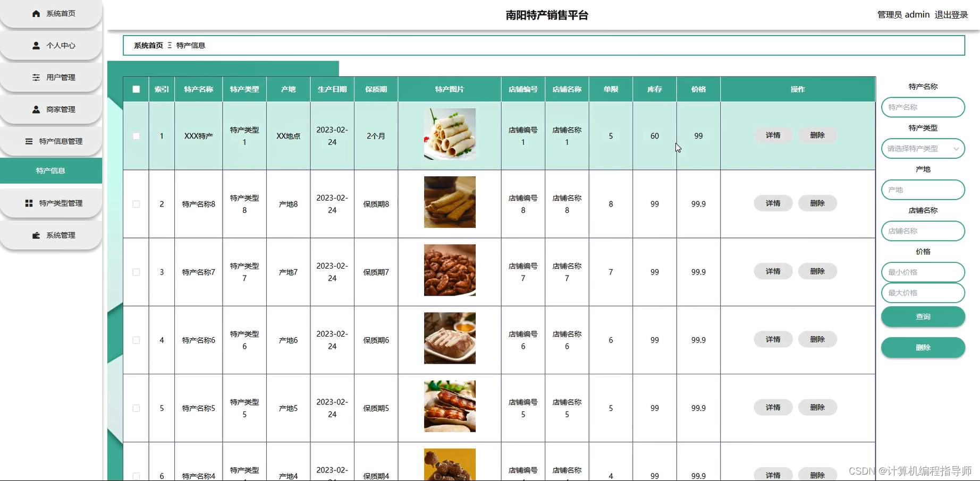Screen dimensions: 980x481
Task: Click the cell reading 保质期8
Action: pyautogui.click(x=376, y=204)
